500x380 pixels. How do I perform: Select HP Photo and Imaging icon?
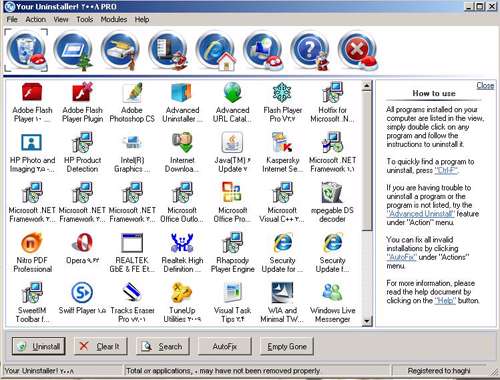tap(32, 142)
